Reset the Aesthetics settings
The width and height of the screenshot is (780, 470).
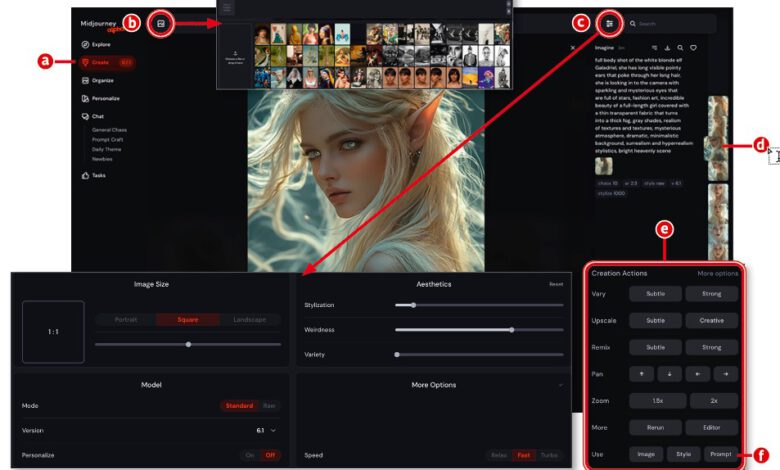tap(556, 284)
